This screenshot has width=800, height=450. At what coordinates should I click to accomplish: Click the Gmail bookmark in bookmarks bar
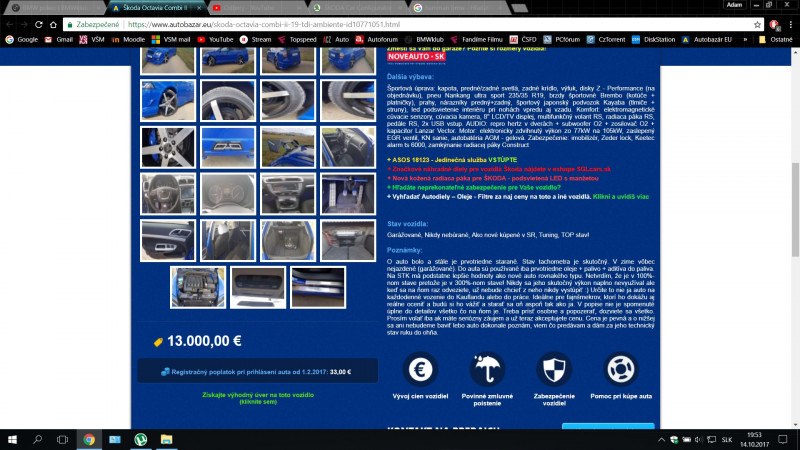click(59, 39)
